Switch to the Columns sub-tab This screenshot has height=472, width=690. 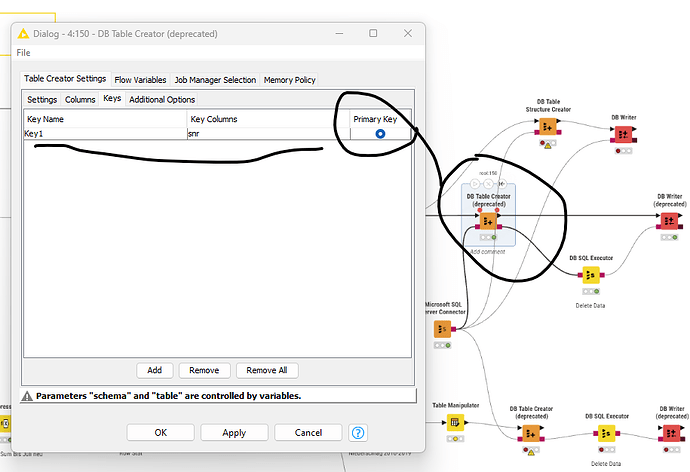click(80, 100)
